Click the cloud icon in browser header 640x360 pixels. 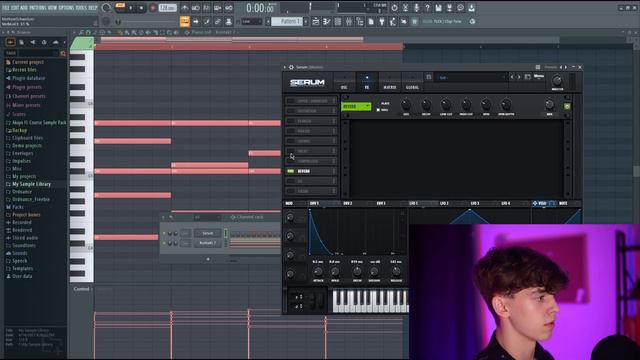click(55, 42)
